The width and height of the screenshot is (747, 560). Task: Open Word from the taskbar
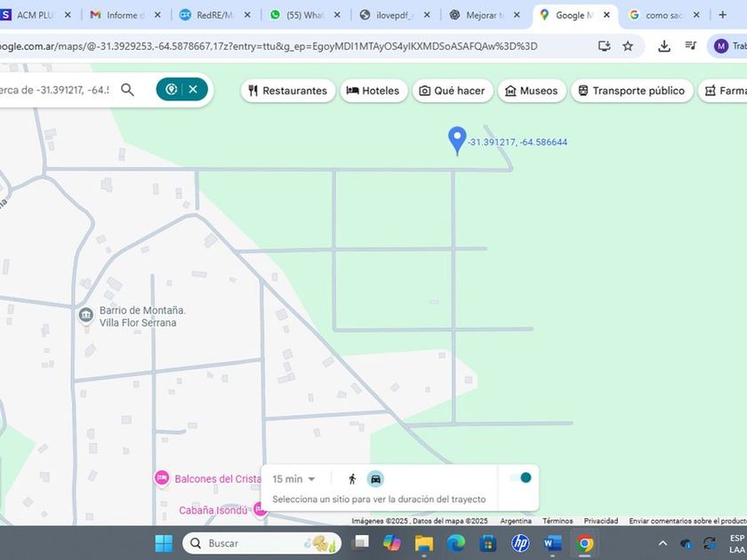point(552,543)
